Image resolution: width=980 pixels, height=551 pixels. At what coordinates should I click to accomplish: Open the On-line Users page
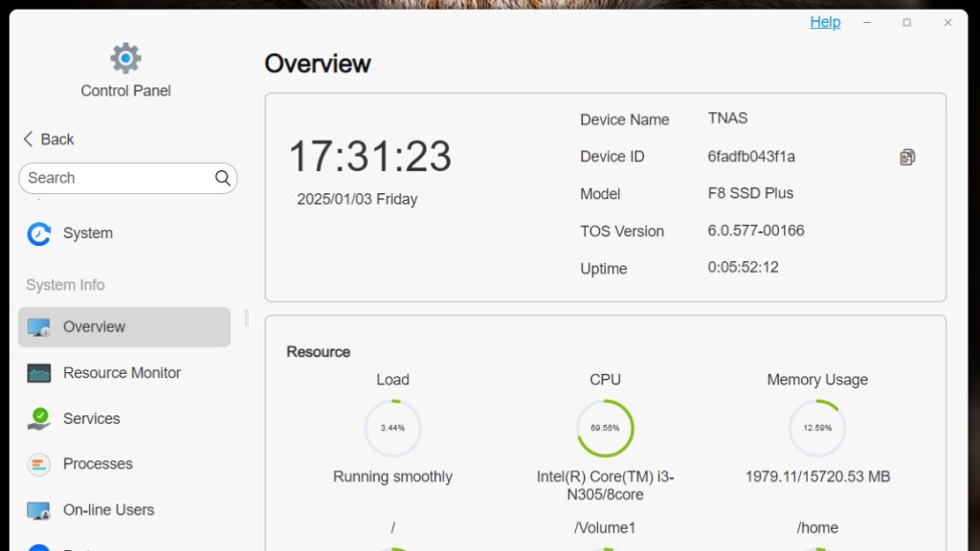123,510
